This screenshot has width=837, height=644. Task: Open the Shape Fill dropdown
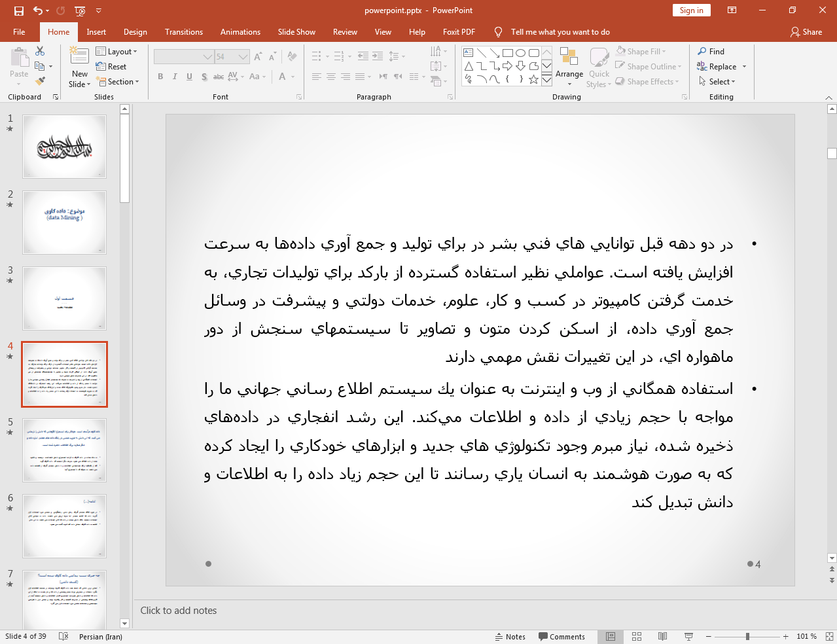[641, 51]
